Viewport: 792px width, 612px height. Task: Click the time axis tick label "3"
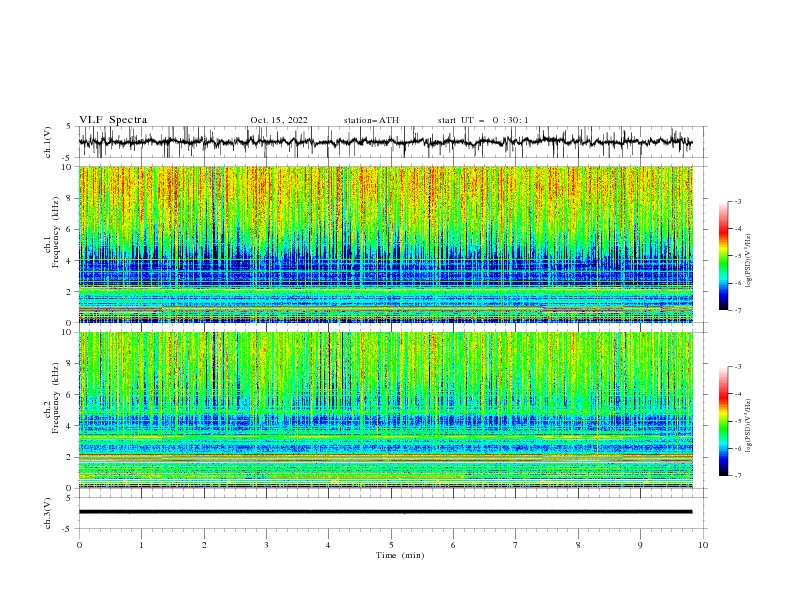tap(266, 545)
